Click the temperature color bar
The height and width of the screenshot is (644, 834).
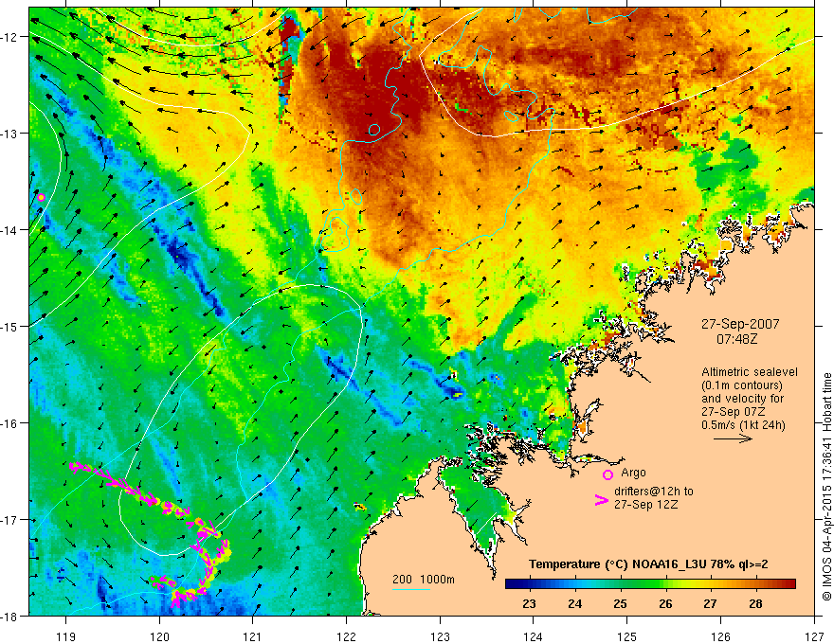tap(650, 584)
